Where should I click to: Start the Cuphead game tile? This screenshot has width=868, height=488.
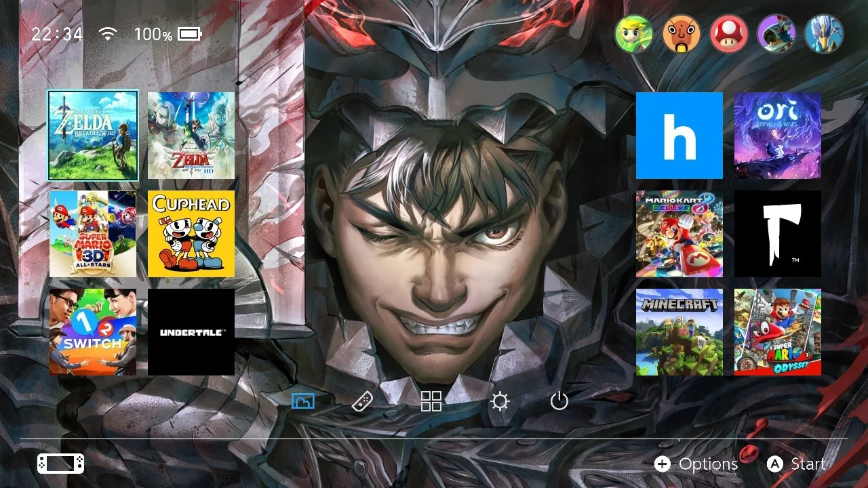[191, 234]
